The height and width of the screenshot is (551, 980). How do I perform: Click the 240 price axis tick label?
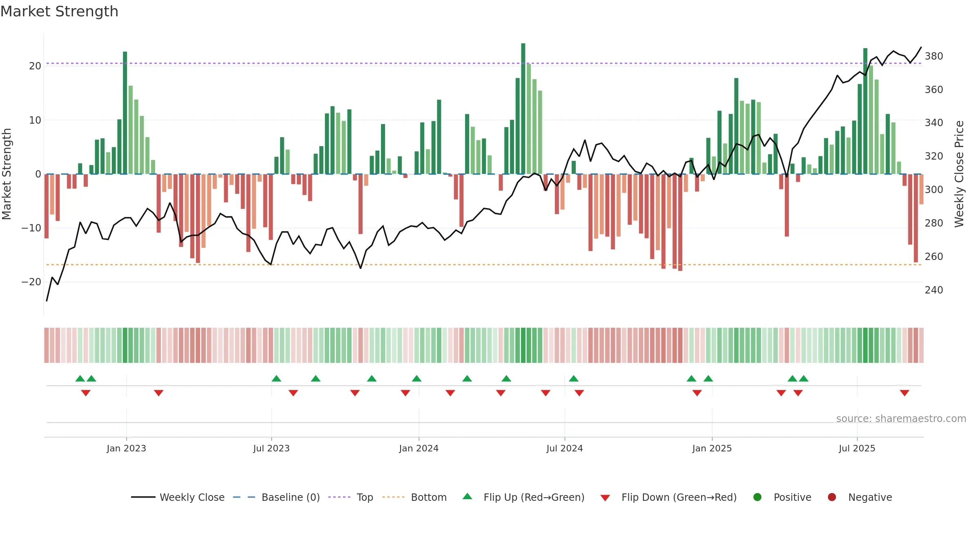click(x=934, y=290)
